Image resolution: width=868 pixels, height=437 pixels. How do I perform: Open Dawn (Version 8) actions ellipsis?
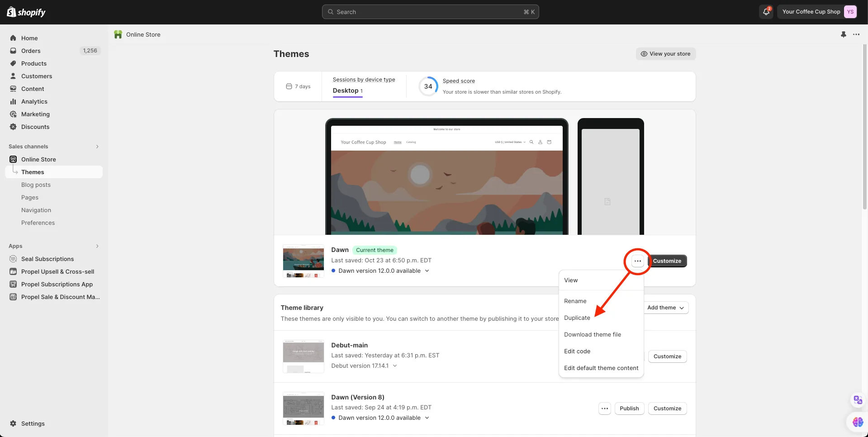point(605,408)
